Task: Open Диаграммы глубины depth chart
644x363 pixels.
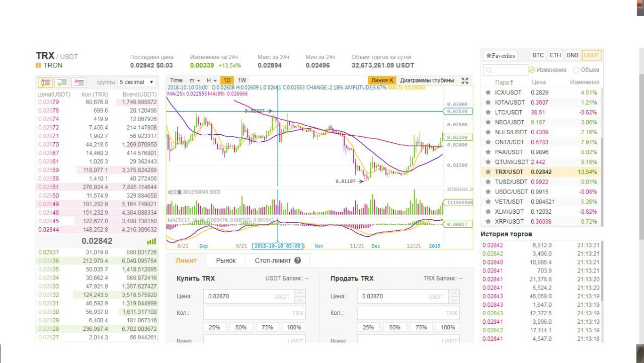Action: (427, 80)
